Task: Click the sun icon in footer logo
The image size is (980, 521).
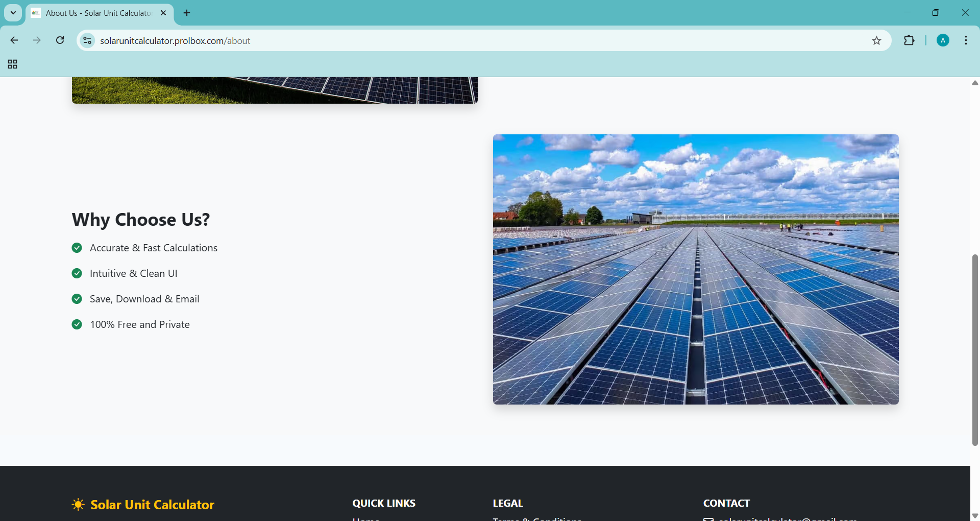Action: tap(78, 505)
